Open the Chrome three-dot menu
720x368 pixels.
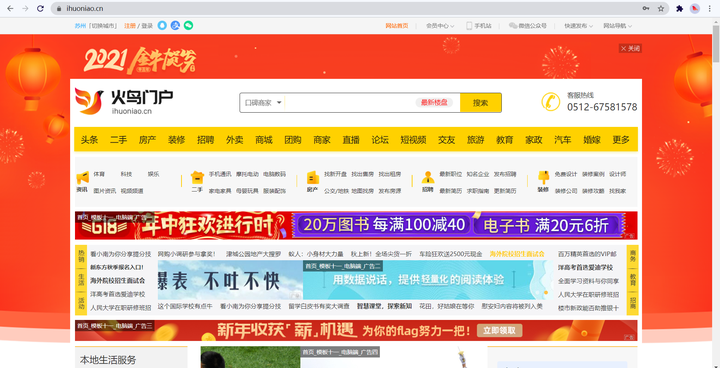click(710, 8)
